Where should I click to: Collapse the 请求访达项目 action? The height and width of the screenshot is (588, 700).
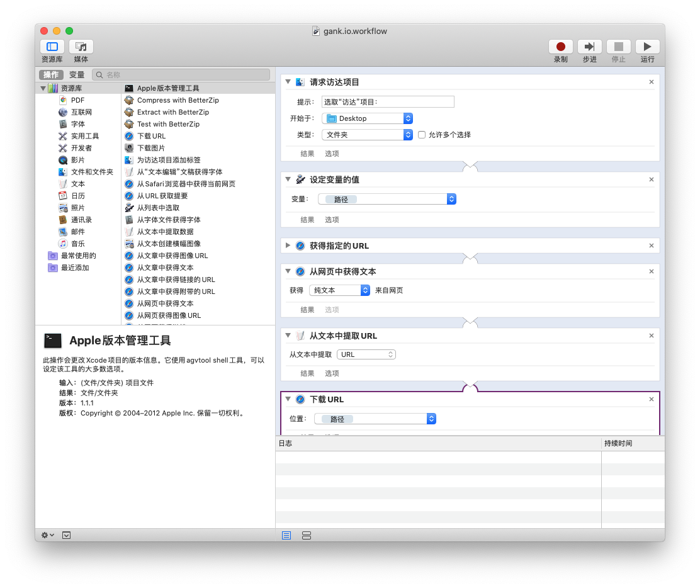point(288,82)
